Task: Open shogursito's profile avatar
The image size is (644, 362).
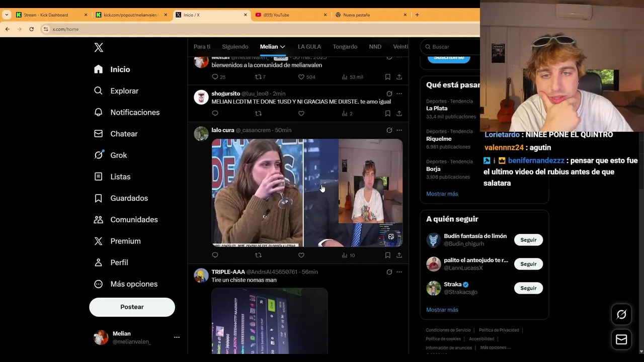Action: click(201, 97)
